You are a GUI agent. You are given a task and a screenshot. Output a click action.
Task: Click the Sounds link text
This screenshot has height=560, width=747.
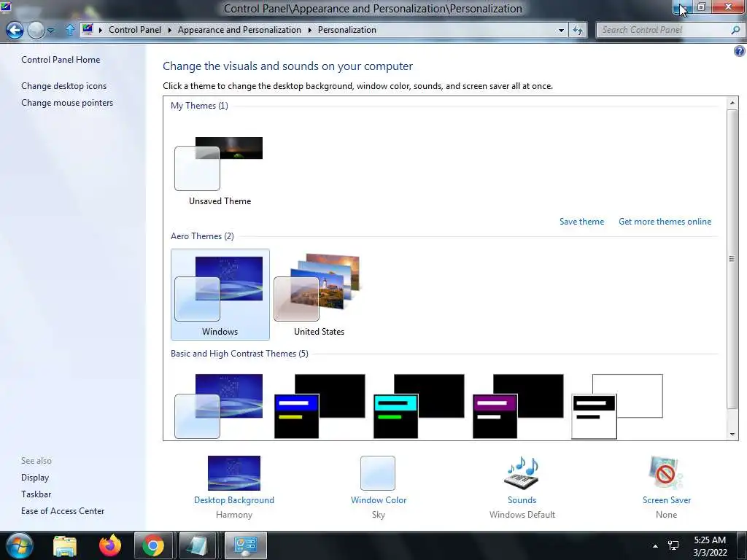522,500
